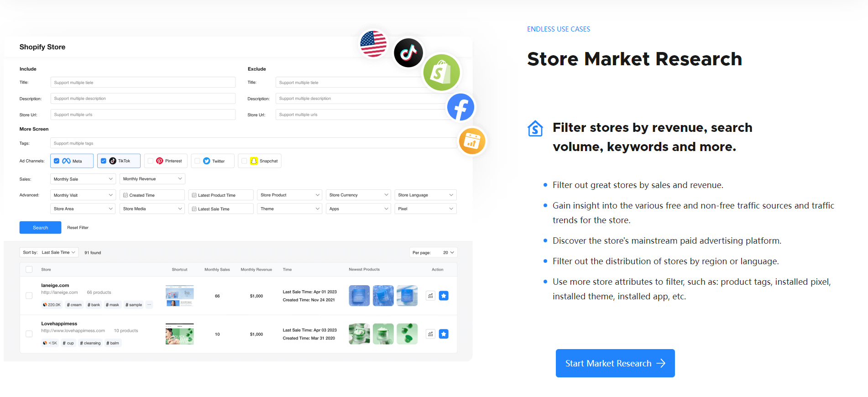Screen dimensions: 868x397
Task: Open first newest product image of laneige.com
Action: [x=359, y=296]
